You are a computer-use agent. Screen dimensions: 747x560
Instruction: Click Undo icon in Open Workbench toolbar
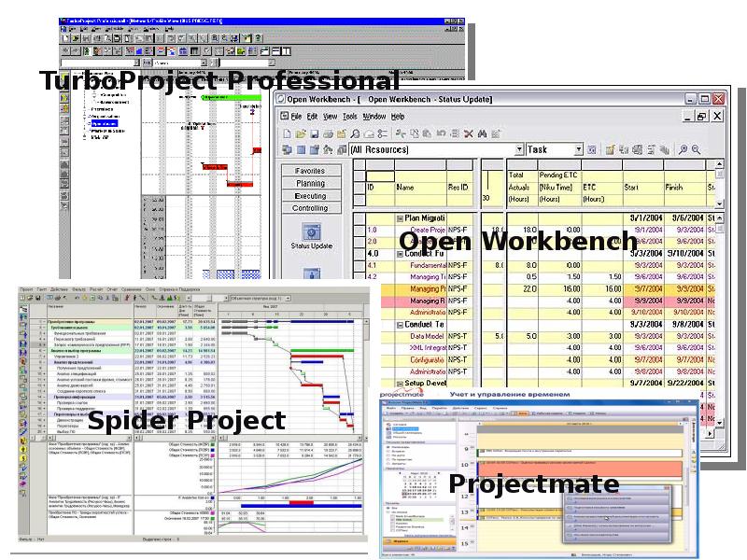point(441,134)
